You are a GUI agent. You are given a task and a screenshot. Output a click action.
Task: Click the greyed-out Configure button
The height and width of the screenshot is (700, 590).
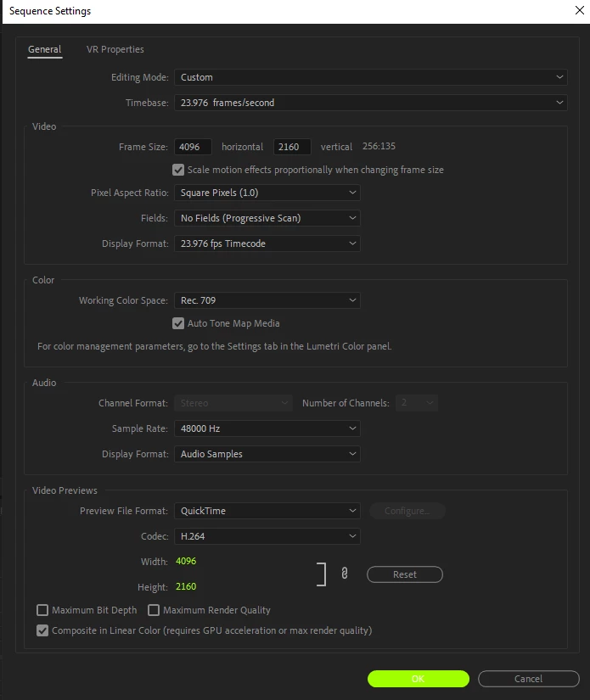[x=407, y=511]
